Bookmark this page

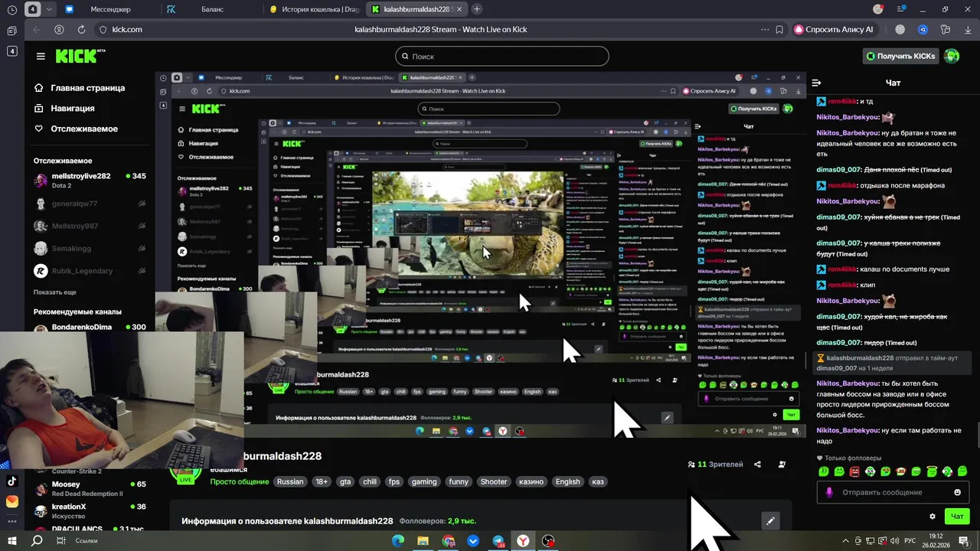click(779, 29)
